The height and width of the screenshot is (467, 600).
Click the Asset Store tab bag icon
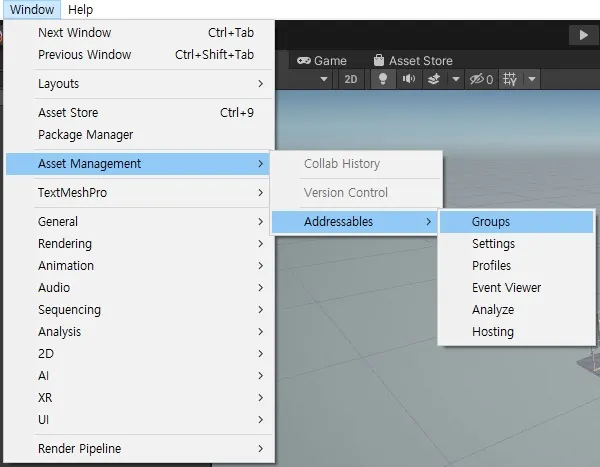coord(379,60)
